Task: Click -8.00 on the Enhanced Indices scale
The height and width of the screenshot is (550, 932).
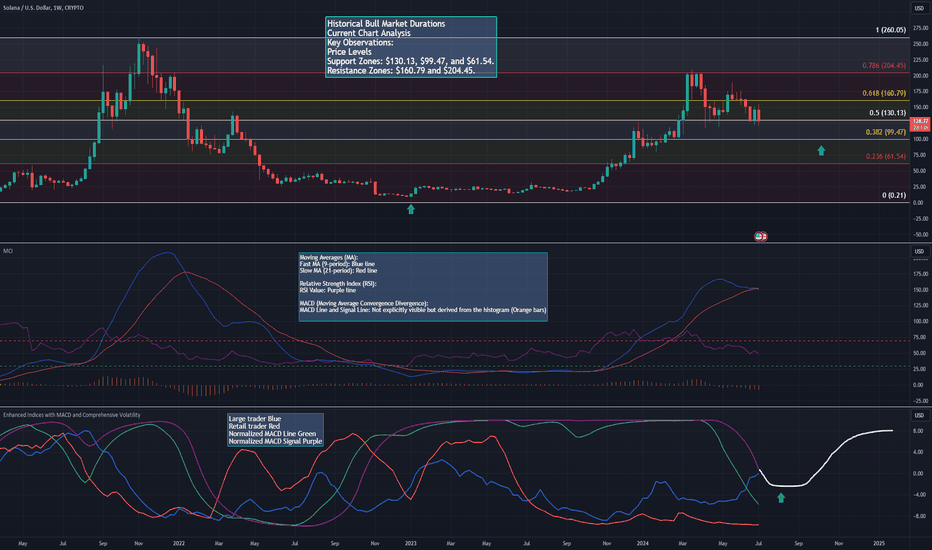Action: click(917, 517)
